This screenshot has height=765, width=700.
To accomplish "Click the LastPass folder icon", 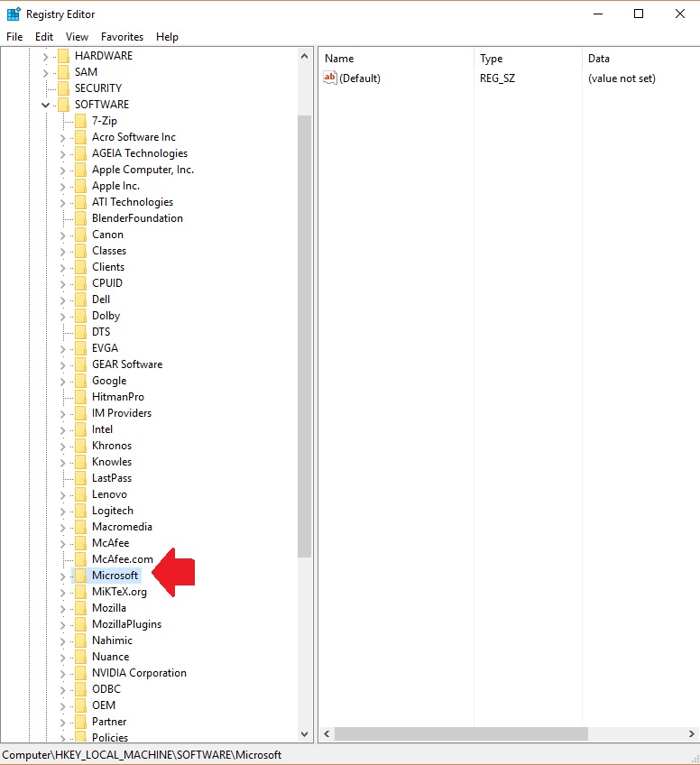I will (80, 478).
